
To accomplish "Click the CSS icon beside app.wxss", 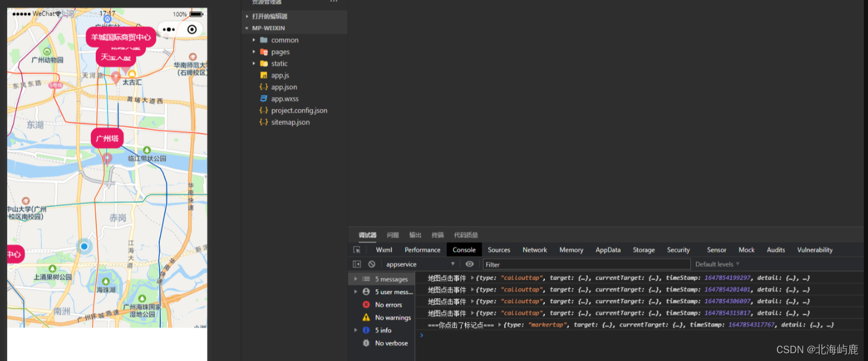I will pos(264,99).
